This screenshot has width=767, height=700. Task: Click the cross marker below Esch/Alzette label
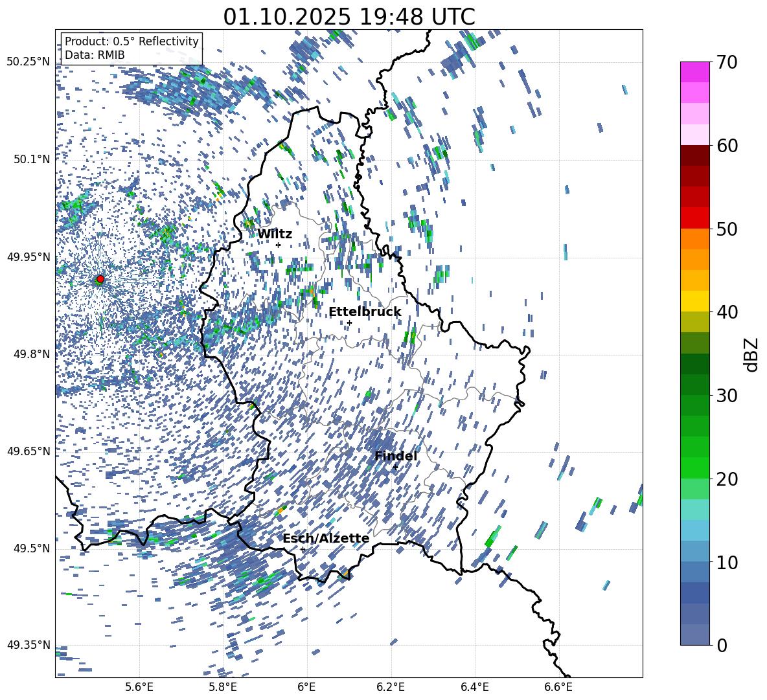[303, 549]
